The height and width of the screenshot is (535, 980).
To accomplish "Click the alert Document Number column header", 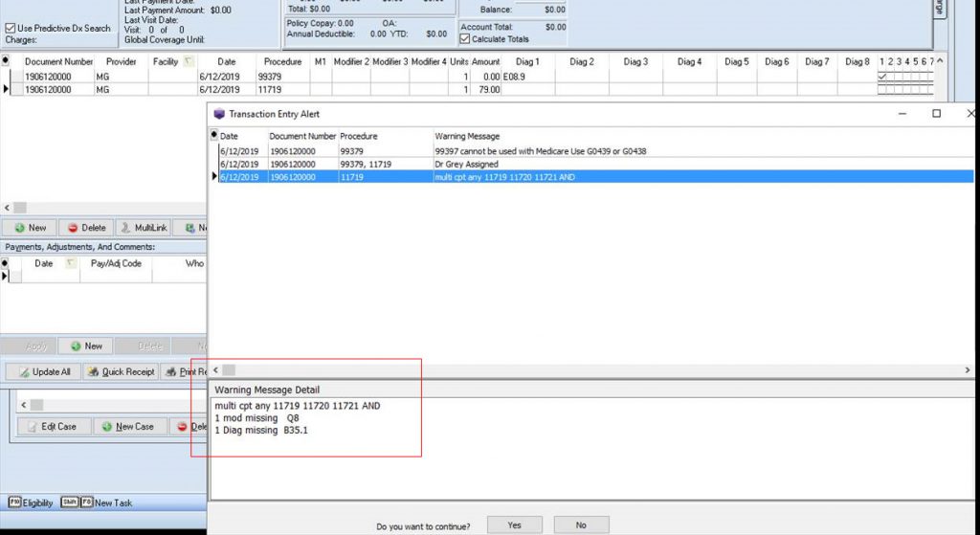I will tap(302, 136).
